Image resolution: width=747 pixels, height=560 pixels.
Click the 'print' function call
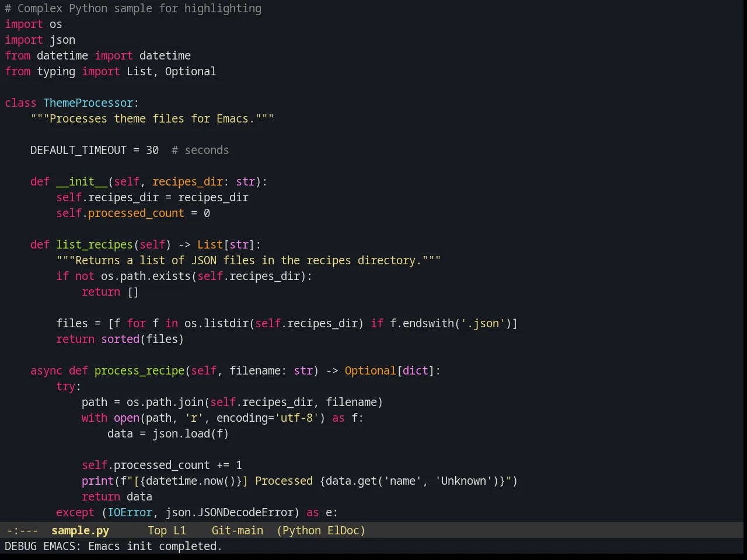click(x=97, y=481)
